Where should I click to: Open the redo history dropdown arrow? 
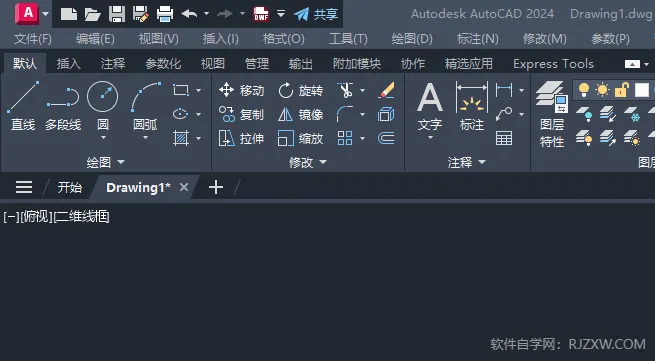coord(242,14)
